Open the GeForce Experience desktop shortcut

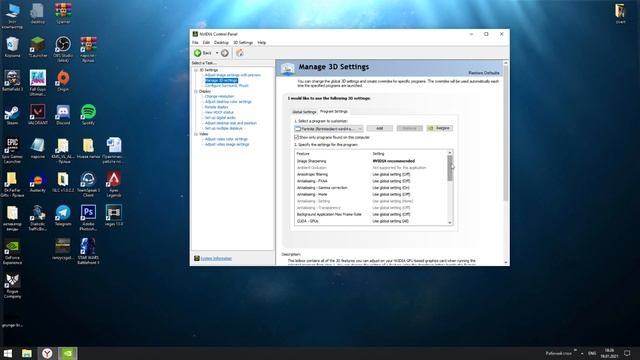point(12,252)
